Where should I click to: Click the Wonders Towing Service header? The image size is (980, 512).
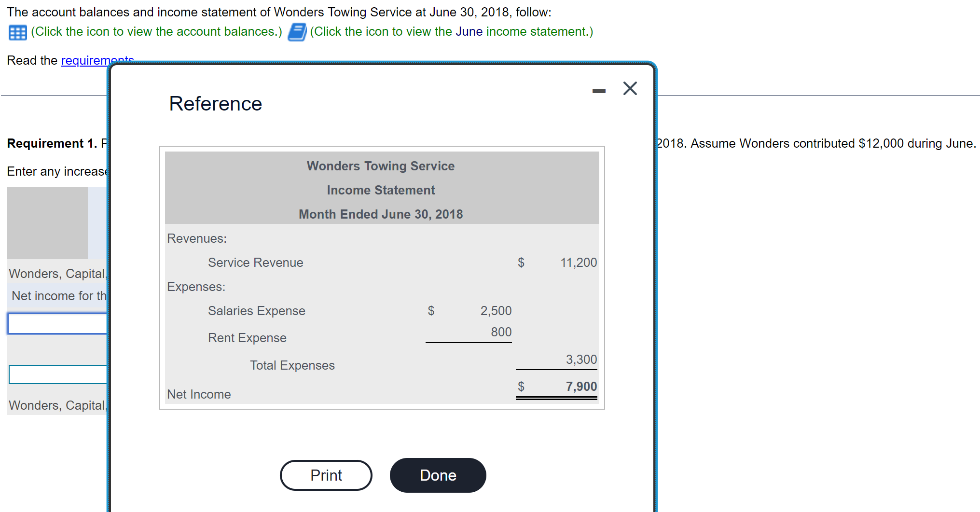coord(381,166)
